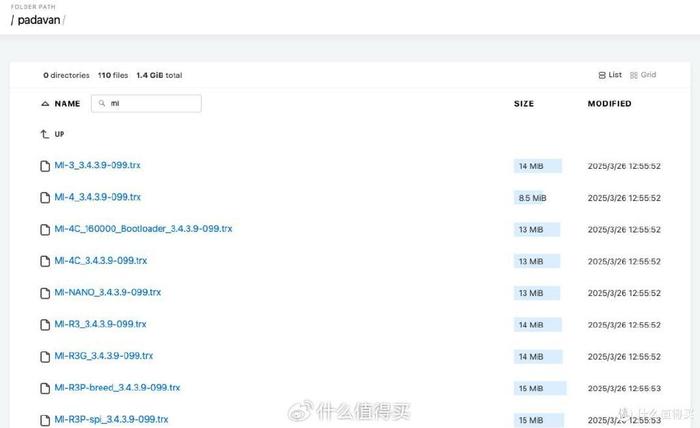700x428 pixels.
Task: Select the '1.4 GiB total' text
Action: tap(159, 75)
